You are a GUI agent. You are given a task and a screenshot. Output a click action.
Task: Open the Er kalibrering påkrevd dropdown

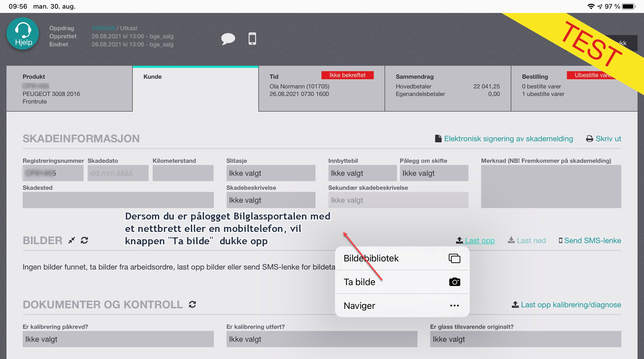pyautogui.click(x=118, y=339)
